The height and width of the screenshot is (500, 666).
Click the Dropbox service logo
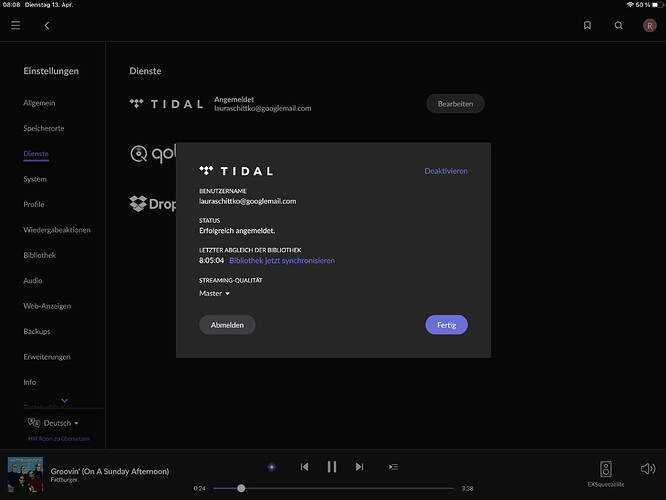point(152,204)
